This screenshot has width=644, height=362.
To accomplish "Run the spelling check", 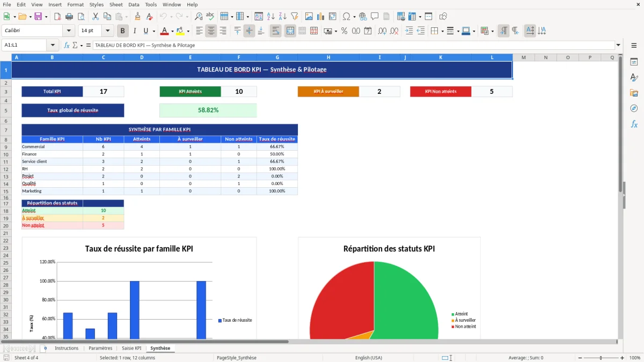I will click(x=210, y=16).
